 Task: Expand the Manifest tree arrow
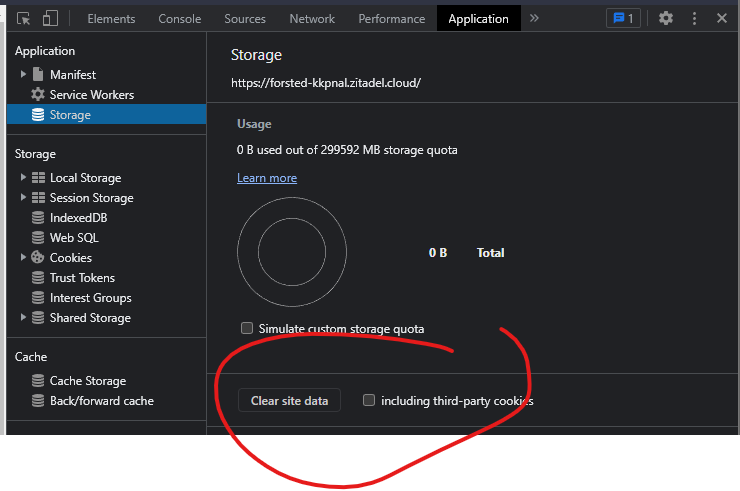tap(23, 74)
